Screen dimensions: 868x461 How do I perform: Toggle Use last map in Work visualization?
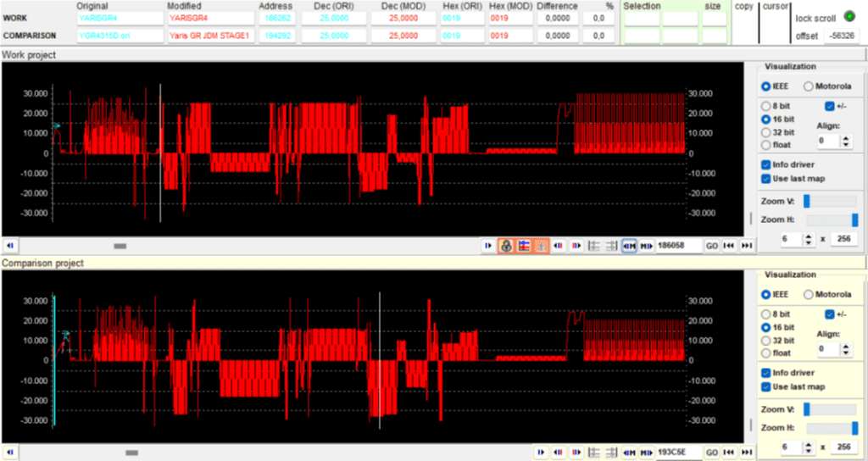[766, 178]
